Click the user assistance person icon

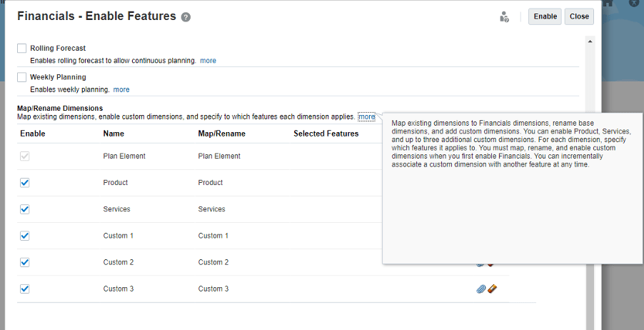[504, 16]
